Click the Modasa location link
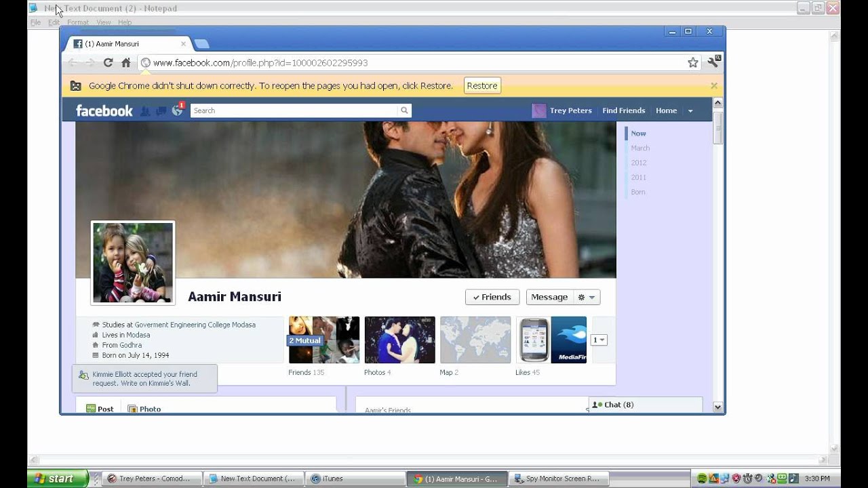Viewport: 868px width, 488px height. coord(138,335)
